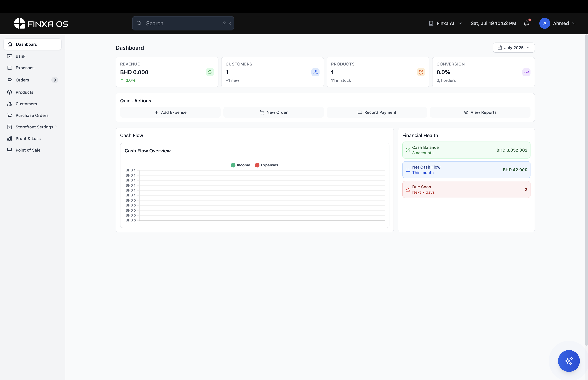
Task: Open the Finxa AI company switcher
Action: [445, 23]
